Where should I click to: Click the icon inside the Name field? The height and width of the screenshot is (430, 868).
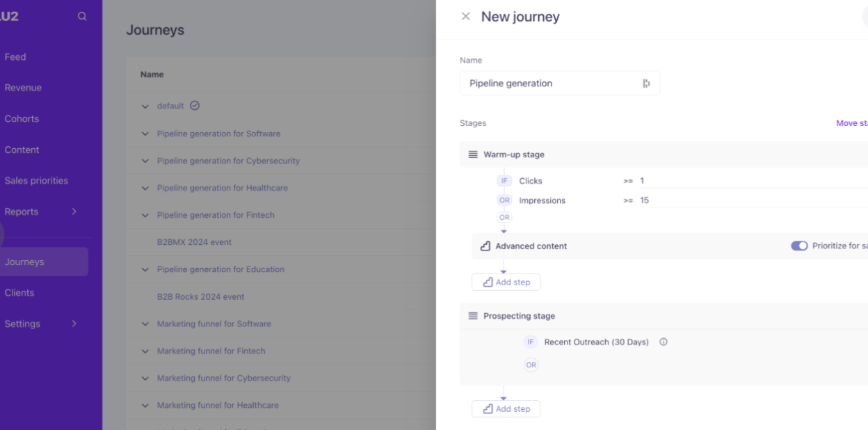click(x=646, y=83)
